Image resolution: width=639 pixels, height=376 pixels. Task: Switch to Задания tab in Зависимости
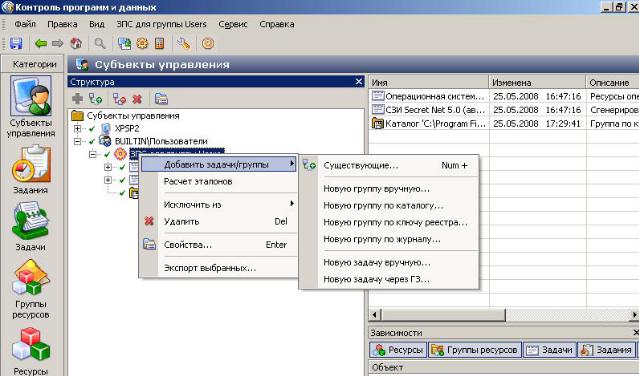click(x=606, y=350)
